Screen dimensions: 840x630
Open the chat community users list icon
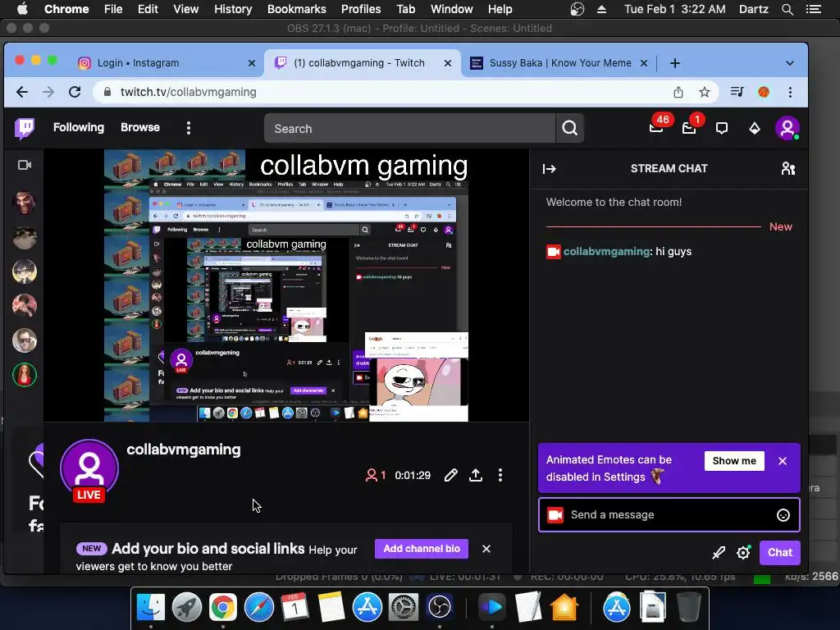tap(788, 169)
